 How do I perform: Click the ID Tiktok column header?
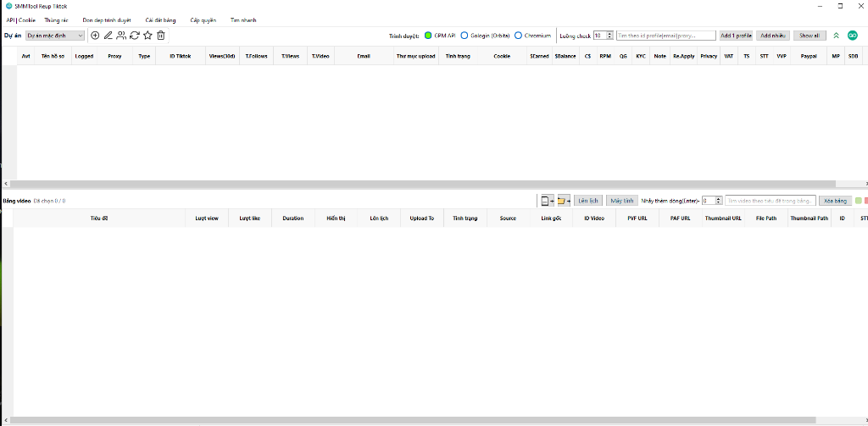[x=181, y=56]
